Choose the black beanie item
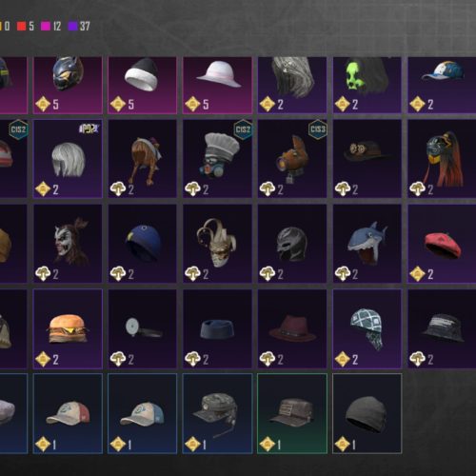 367,413
